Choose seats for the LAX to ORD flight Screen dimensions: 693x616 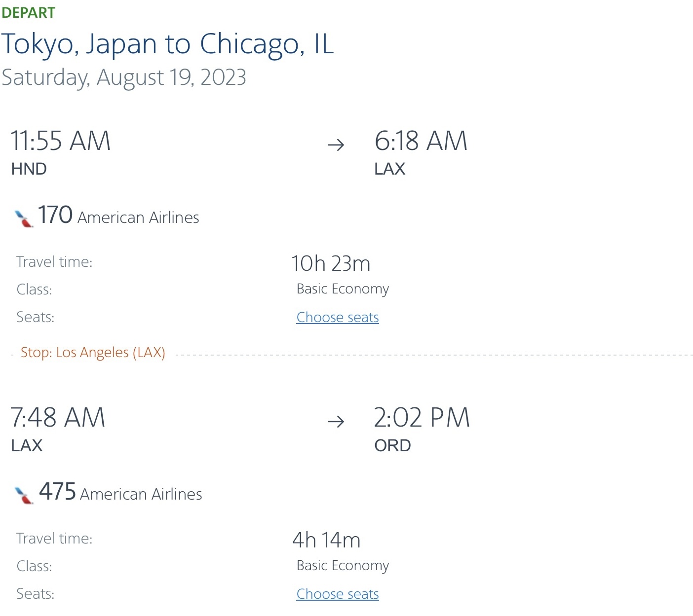pos(338,594)
